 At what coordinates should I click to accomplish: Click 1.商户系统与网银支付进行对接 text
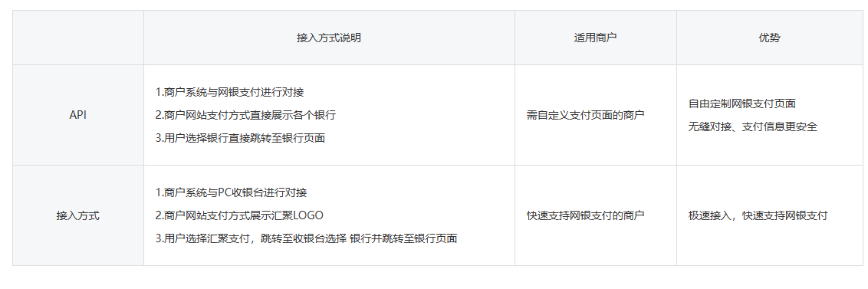[230, 93]
